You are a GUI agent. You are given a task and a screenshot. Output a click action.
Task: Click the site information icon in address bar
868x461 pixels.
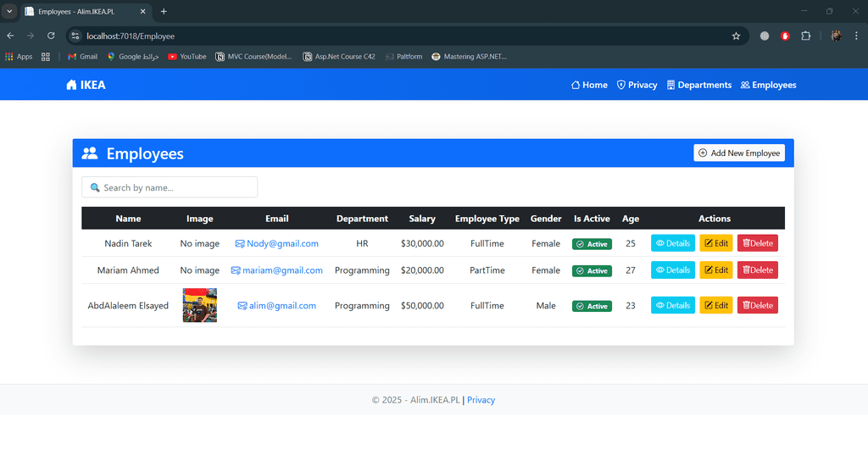pos(75,36)
